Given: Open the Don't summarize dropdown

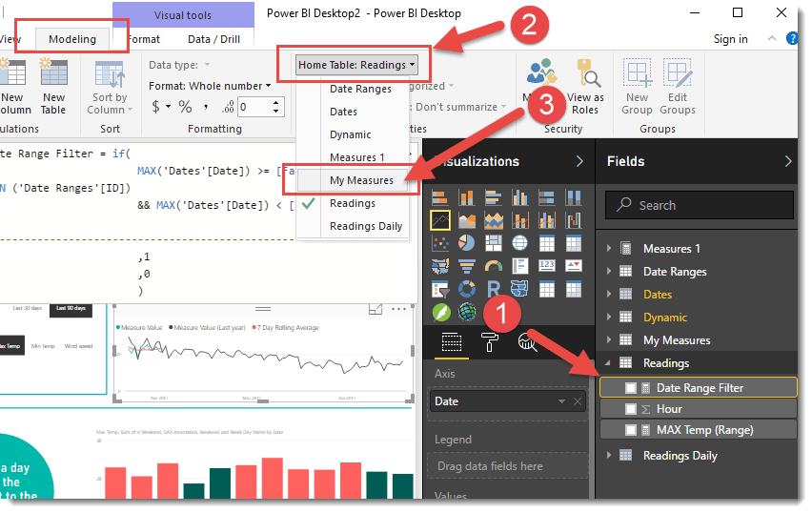Looking at the screenshot, I should 461,107.
